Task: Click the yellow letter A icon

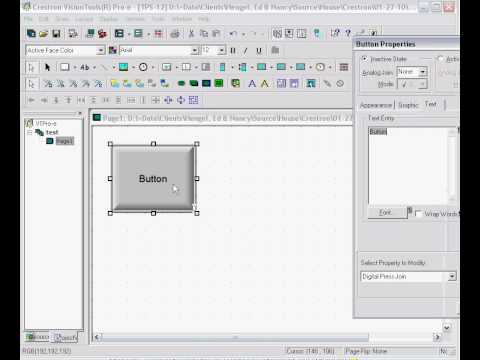Action: tap(265, 83)
